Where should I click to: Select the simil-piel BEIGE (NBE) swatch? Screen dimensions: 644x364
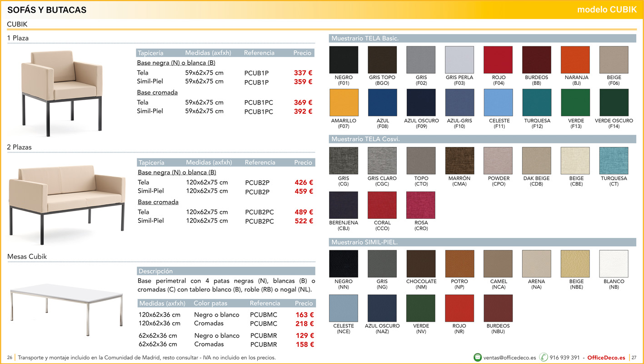(575, 264)
